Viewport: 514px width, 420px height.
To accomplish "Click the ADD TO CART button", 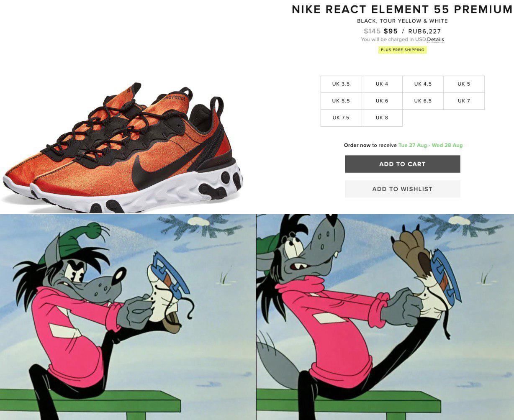I will tap(403, 164).
